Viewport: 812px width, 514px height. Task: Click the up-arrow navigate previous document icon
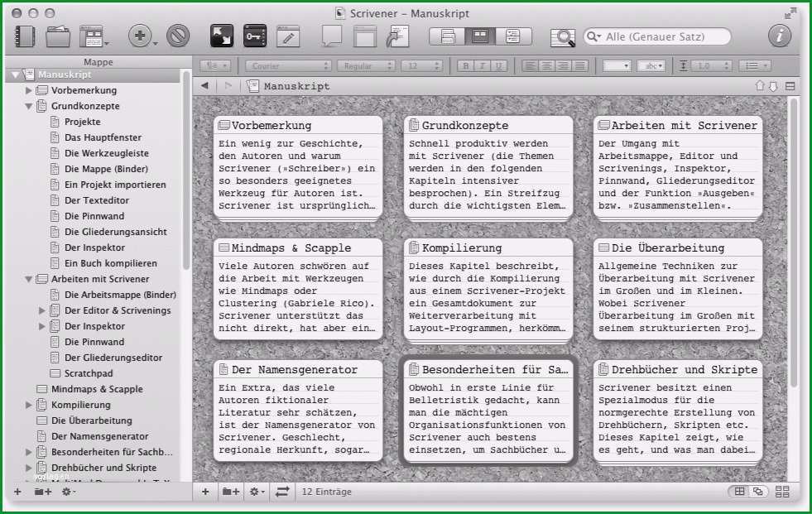[760, 86]
